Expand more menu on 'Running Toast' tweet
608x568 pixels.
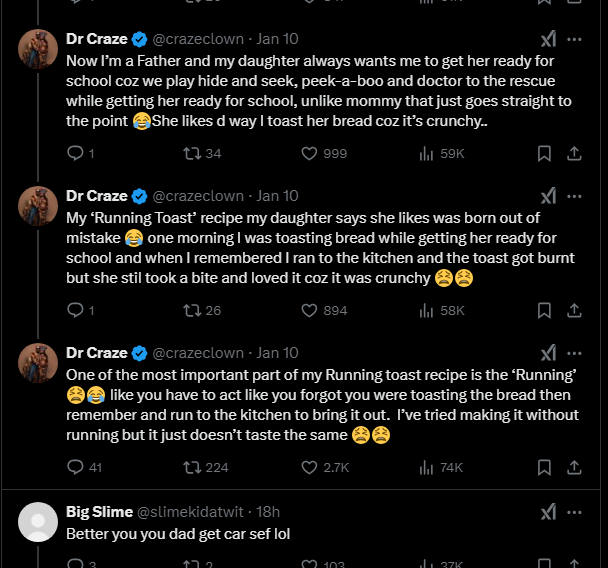pos(574,196)
